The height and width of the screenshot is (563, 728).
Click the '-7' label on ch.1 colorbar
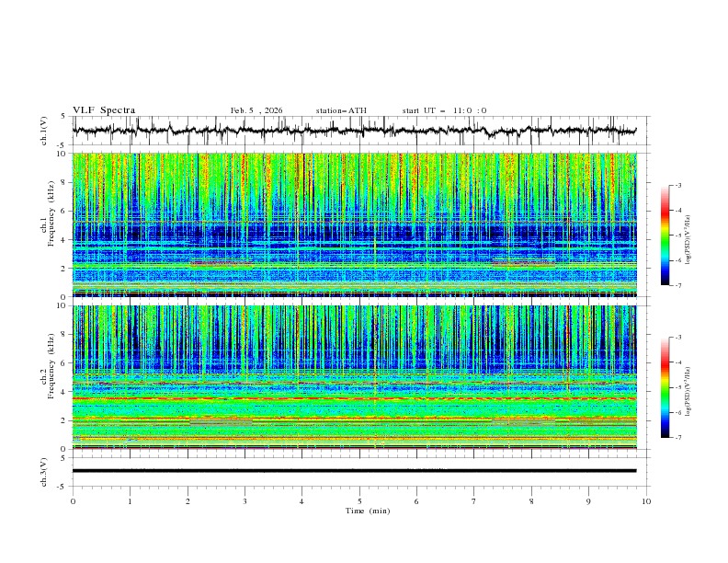pos(678,286)
